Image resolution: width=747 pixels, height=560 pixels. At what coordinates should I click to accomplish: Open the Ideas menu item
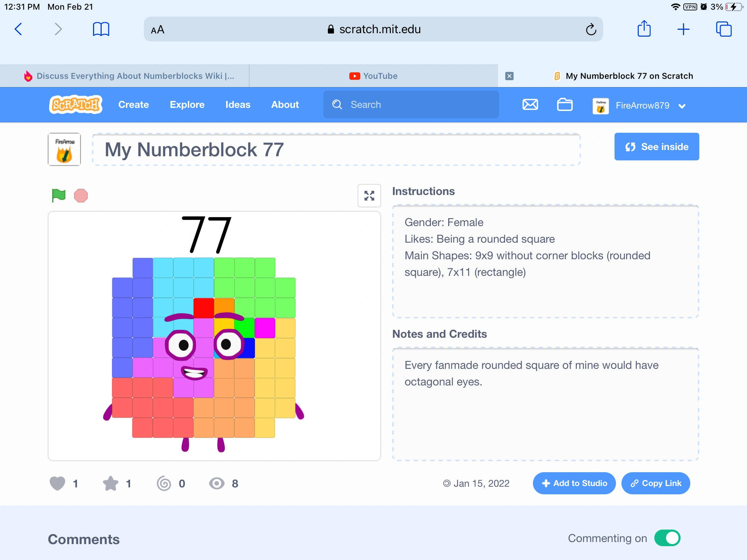237,105
